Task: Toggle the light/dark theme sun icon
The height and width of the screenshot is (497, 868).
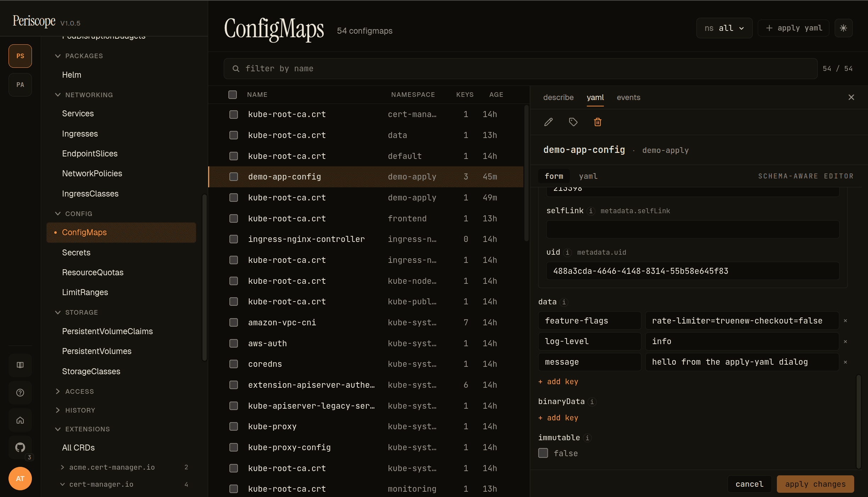Action: click(843, 28)
